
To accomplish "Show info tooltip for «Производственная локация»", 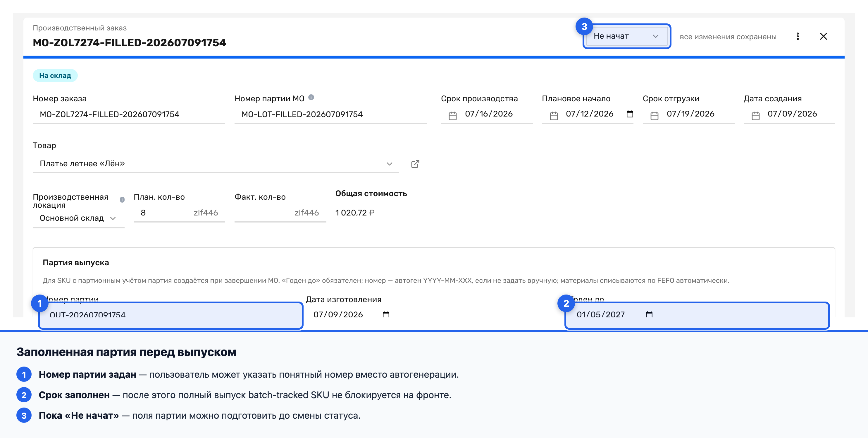I will click(122, 200).
